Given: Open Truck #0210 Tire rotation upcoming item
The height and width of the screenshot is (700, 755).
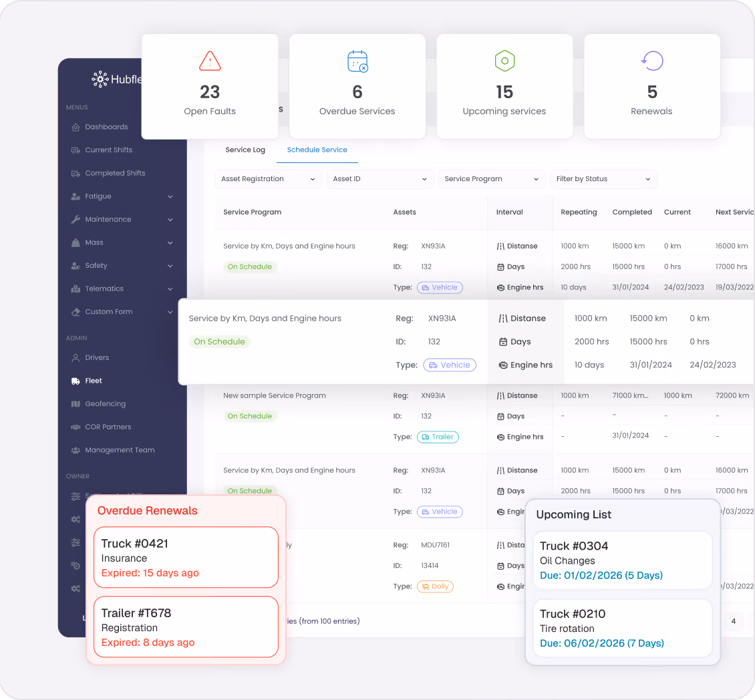Looking at the screenshot, I should (623, 629).
